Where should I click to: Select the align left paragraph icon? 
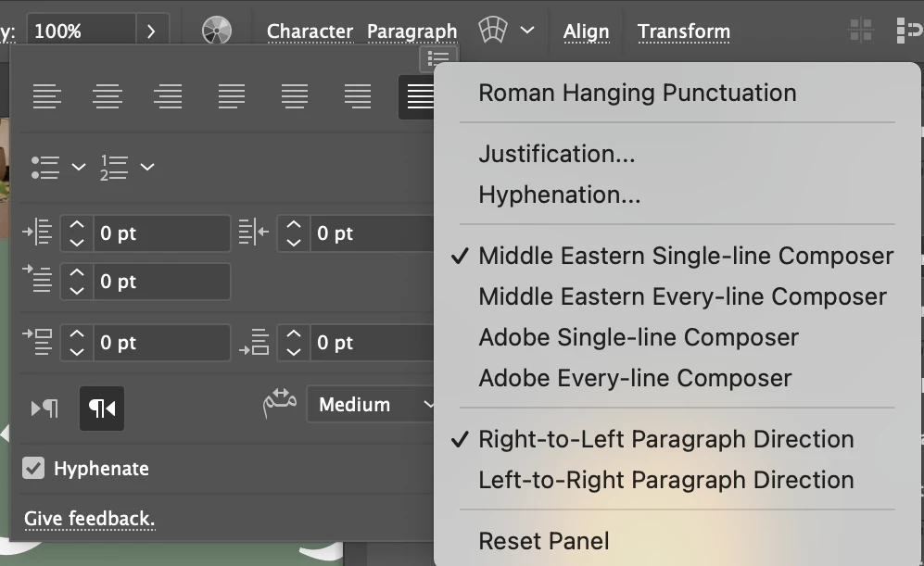point(47,95)
